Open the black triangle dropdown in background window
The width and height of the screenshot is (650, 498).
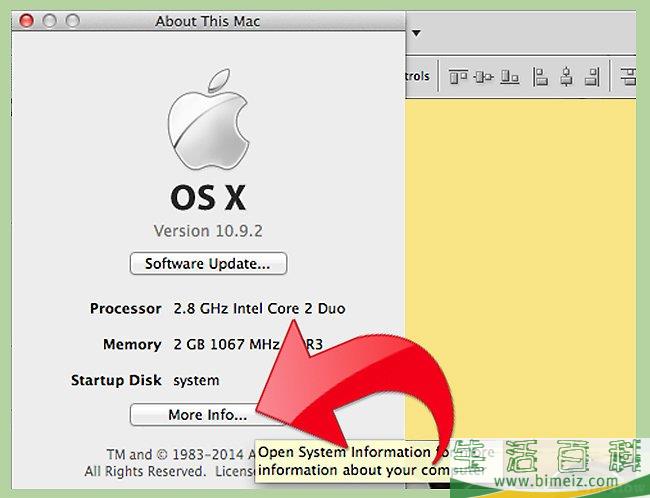pyautogui.click(x=417, y=33)
